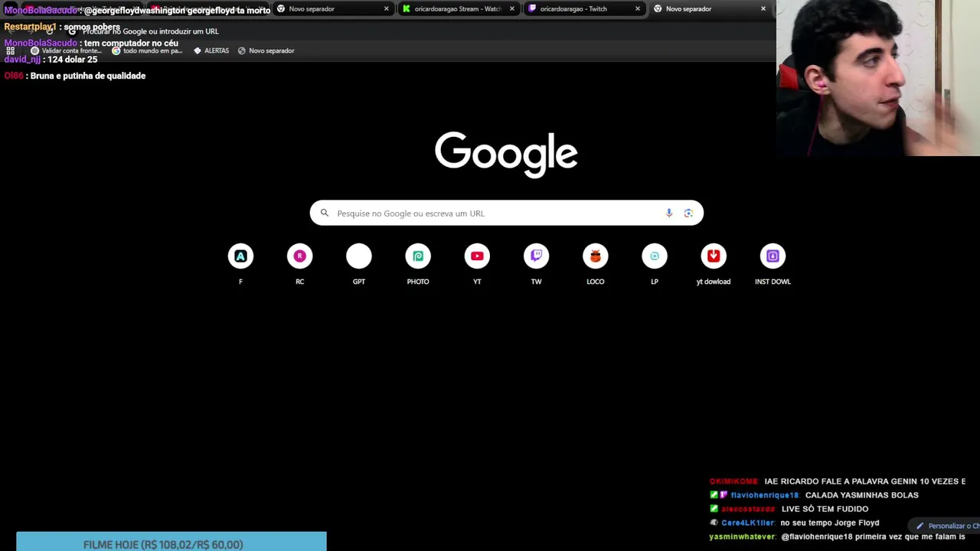Open the yt dowload shortcut
This screenshot has width=980, height=551.
[714, 265]
